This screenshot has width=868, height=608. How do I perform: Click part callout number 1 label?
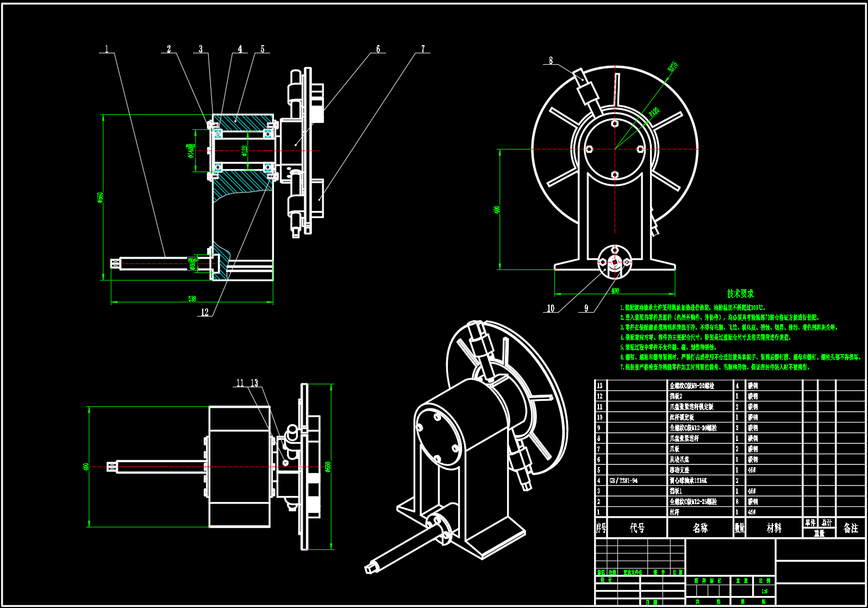point(107,49)
